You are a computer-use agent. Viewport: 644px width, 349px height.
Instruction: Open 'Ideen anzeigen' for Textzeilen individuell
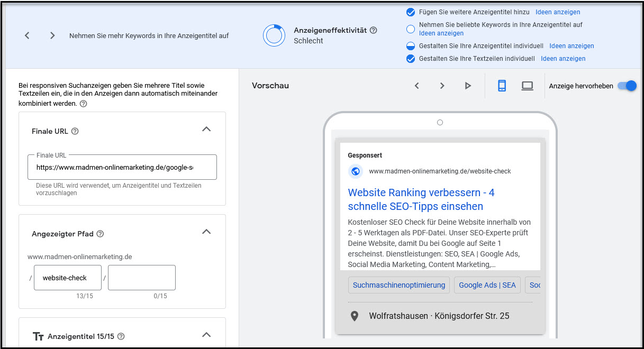[563, 59]
